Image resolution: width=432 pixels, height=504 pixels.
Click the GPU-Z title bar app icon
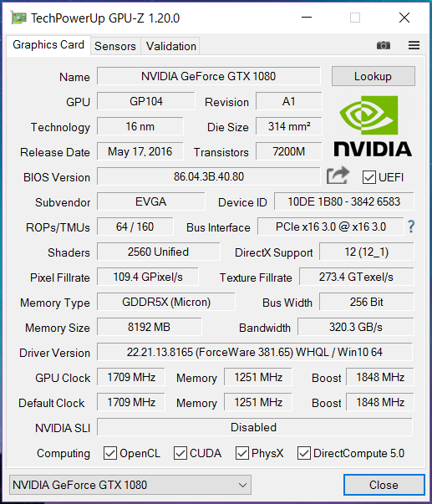coord(18,18)
